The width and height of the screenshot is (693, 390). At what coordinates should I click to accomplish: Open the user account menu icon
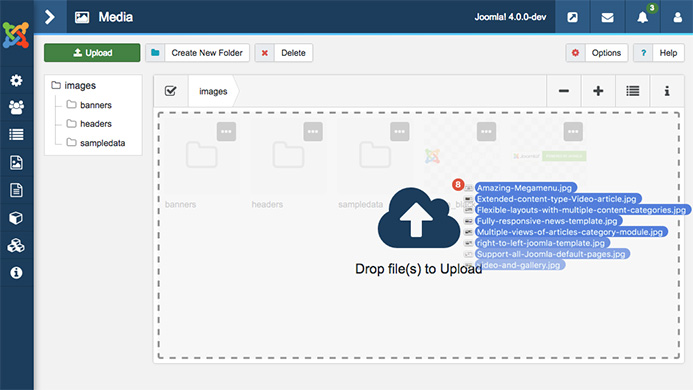677,17
